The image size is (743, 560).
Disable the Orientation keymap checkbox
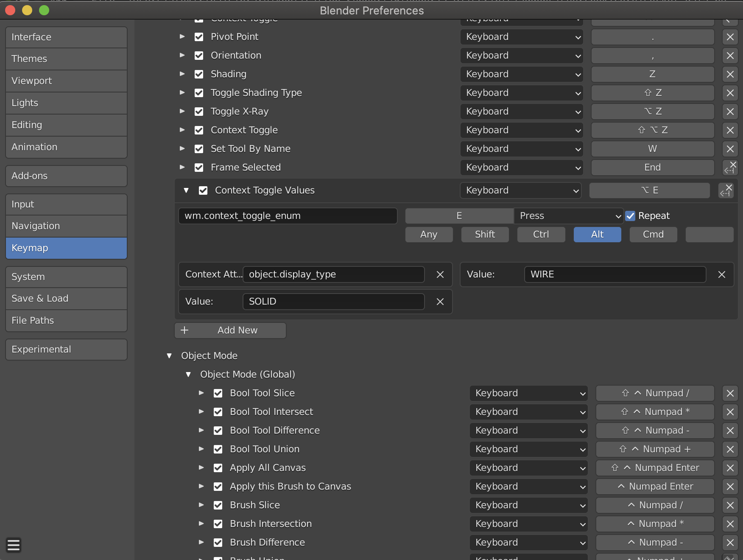pyautogui.click(x=199, y=56)
